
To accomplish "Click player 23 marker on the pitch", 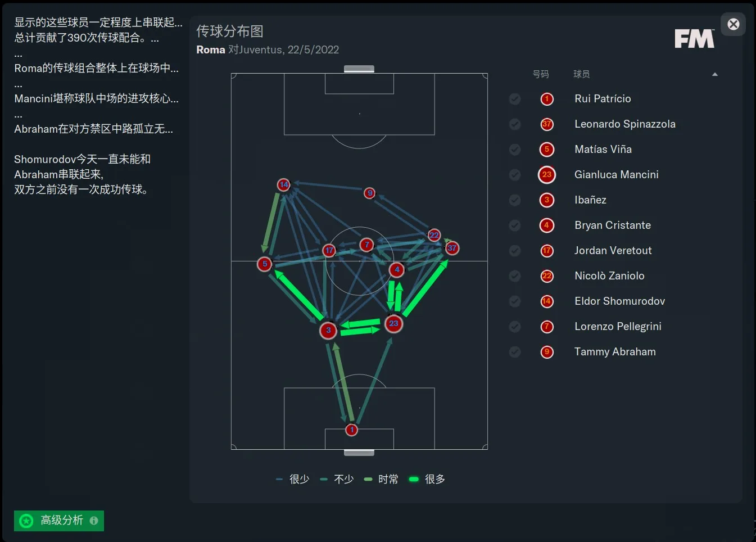I will 393,323.
